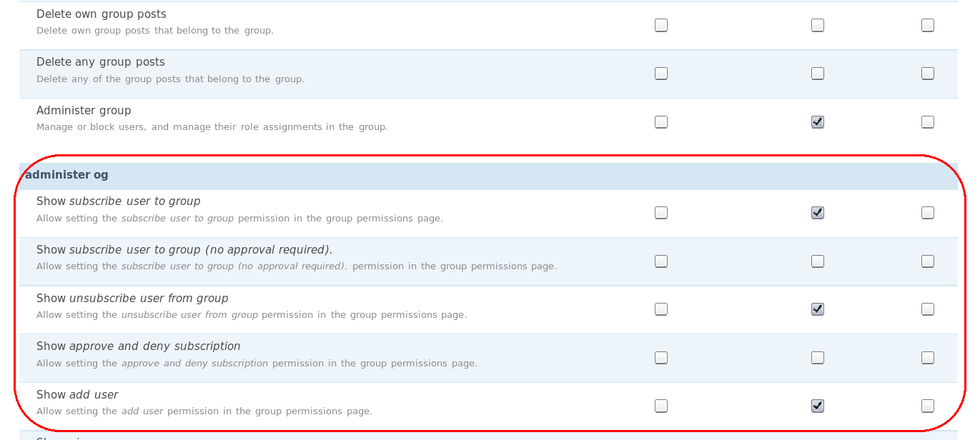Check middle checkbox for no approval required permission

(817, 261)
